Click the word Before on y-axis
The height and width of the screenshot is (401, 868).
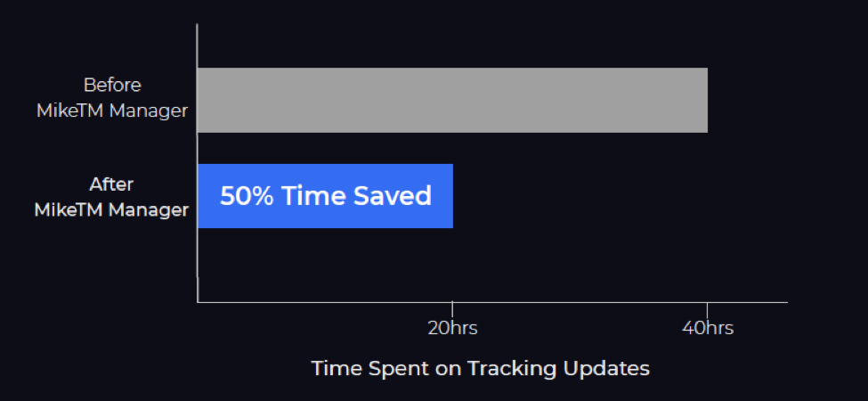tap(112, 86)
